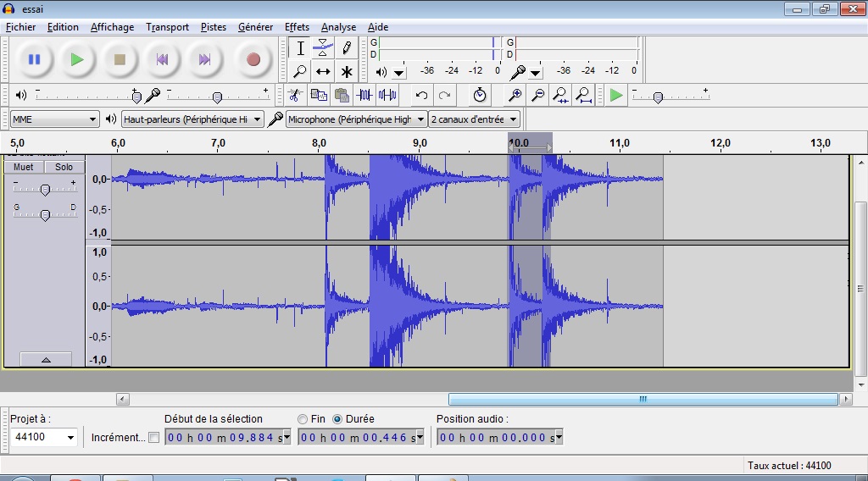This screenshot has width=868, height=481.
Task: Copy the selection with the Copy icon
Action: [319, 95]
